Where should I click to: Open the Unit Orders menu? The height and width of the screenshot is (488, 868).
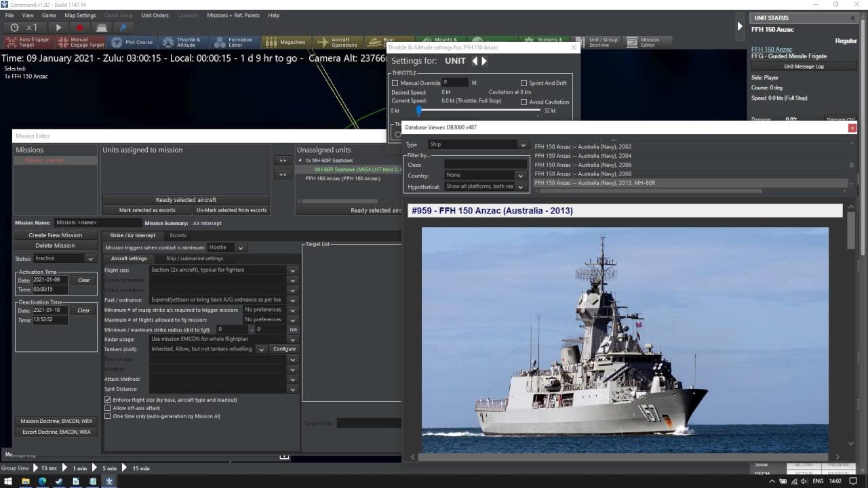(155, 15)
